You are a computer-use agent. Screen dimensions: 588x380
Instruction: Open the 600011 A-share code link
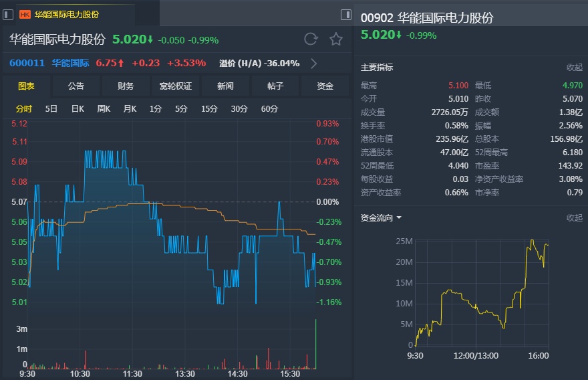click(27, 63)
